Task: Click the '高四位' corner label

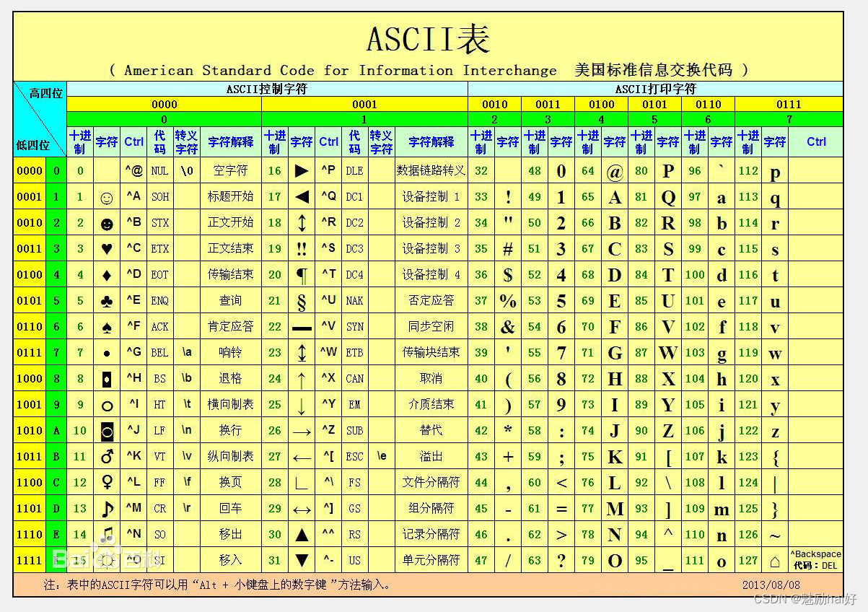Action: click(46, 93)
